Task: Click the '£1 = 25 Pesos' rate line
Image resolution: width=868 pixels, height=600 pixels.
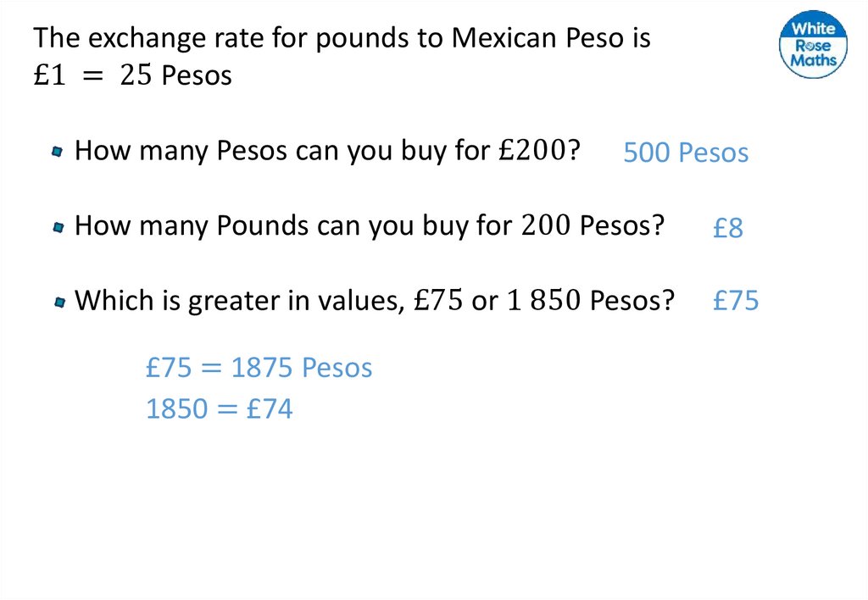Action: [132, 75]
